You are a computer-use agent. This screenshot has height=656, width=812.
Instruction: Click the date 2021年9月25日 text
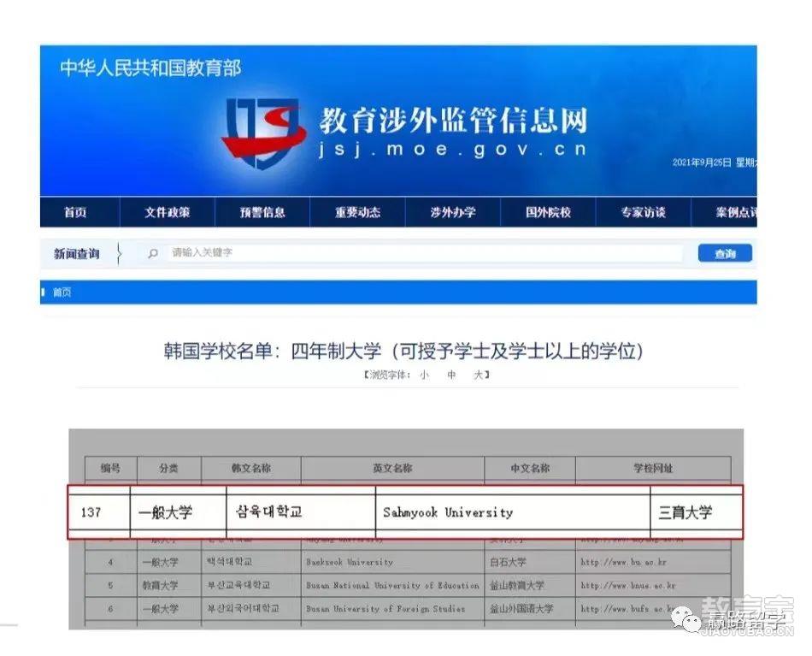(702, 163)
